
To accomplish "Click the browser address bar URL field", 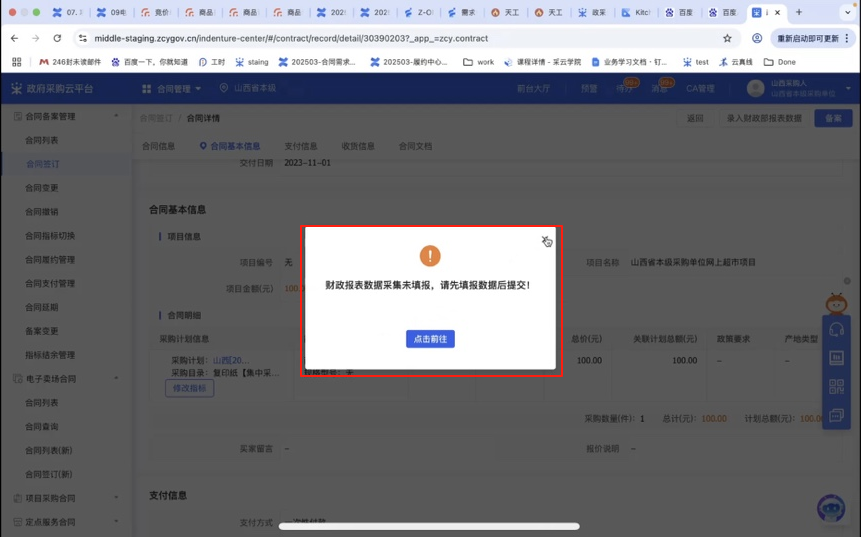I will [400, 38].
